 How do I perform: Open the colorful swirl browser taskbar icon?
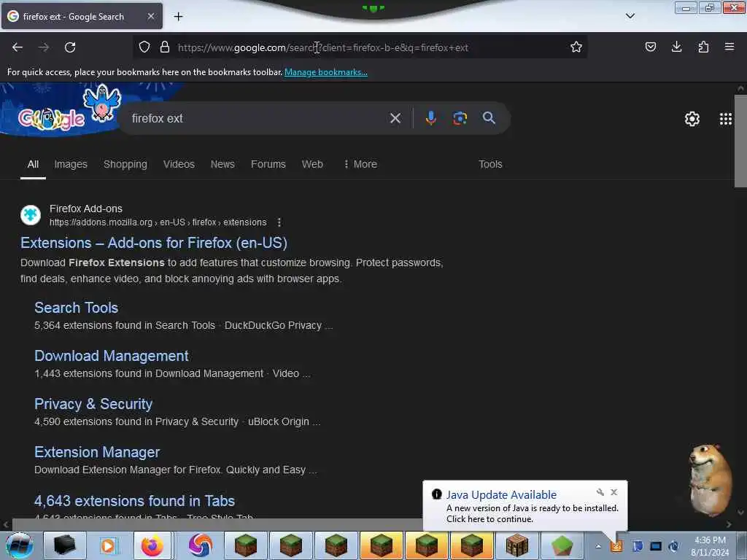click(x=200, y=545)
